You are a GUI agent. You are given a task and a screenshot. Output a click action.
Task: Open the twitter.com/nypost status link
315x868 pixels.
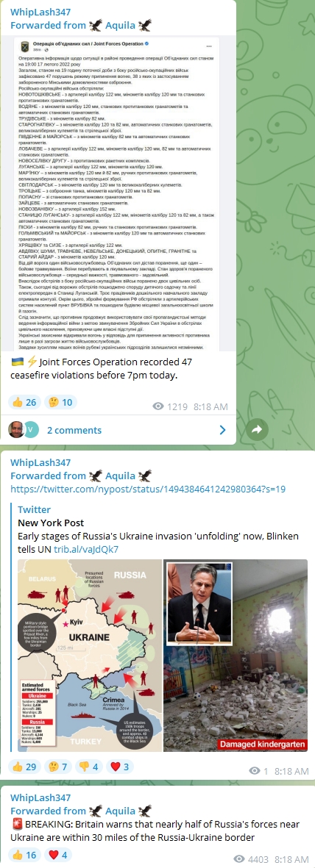tap(148, 489)
